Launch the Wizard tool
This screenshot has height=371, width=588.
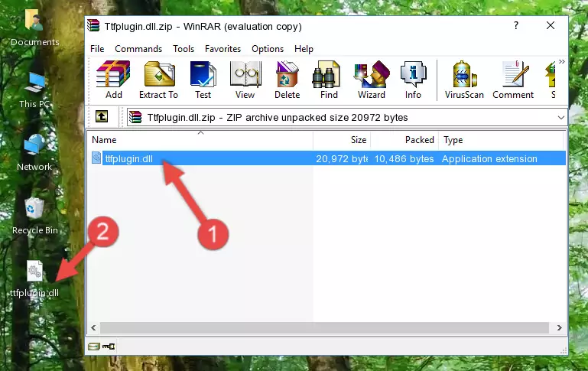[x=372, y=80]
